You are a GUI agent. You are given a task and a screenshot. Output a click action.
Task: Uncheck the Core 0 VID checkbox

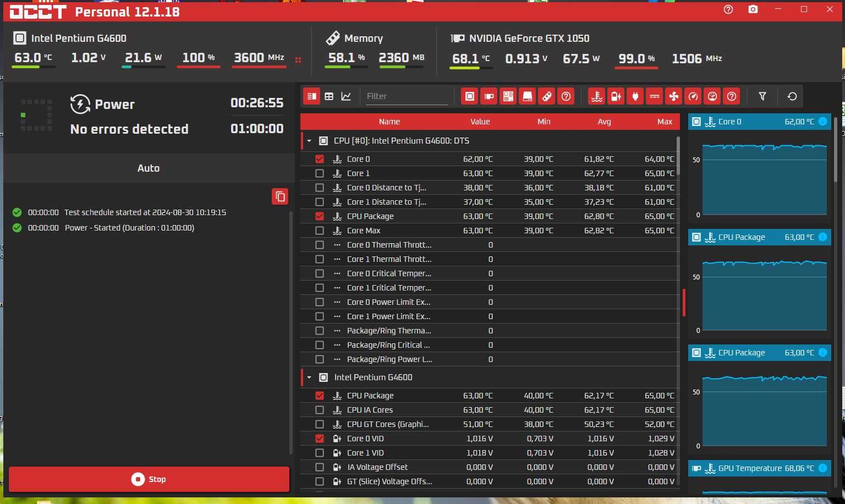click(320, 439)
